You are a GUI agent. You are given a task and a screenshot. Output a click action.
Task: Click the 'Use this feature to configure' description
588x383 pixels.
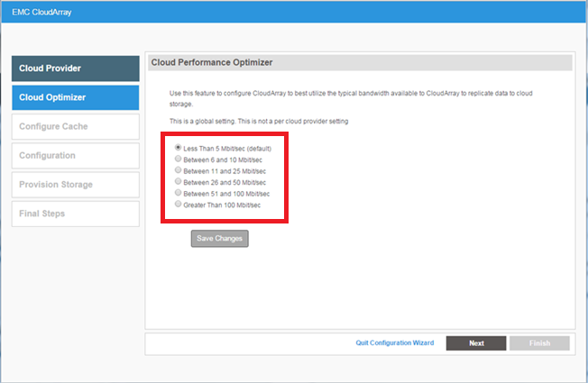(351, 98)
